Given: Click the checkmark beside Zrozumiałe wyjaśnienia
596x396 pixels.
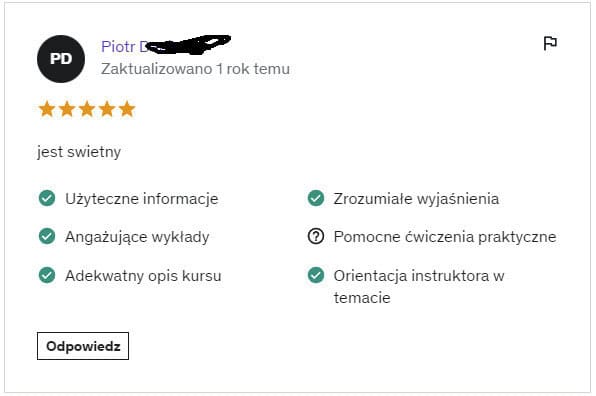Looking at the screenshot, I should click(x=316, y=198).
